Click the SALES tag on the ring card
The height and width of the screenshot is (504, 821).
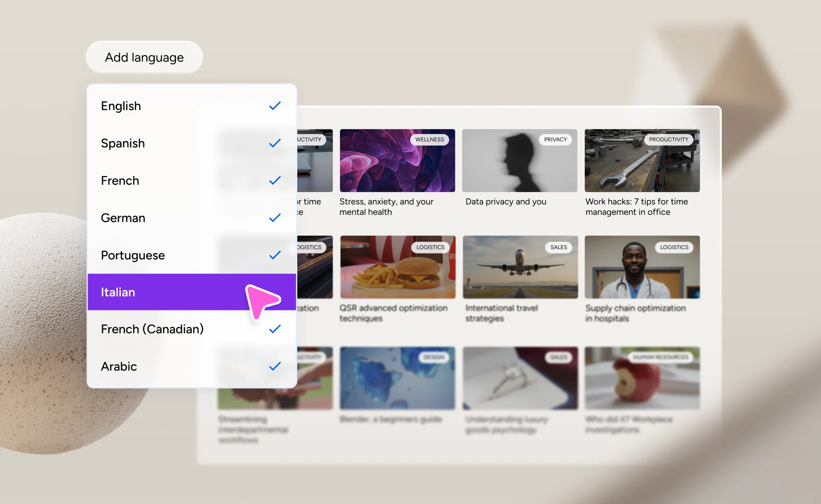[559, 357]
